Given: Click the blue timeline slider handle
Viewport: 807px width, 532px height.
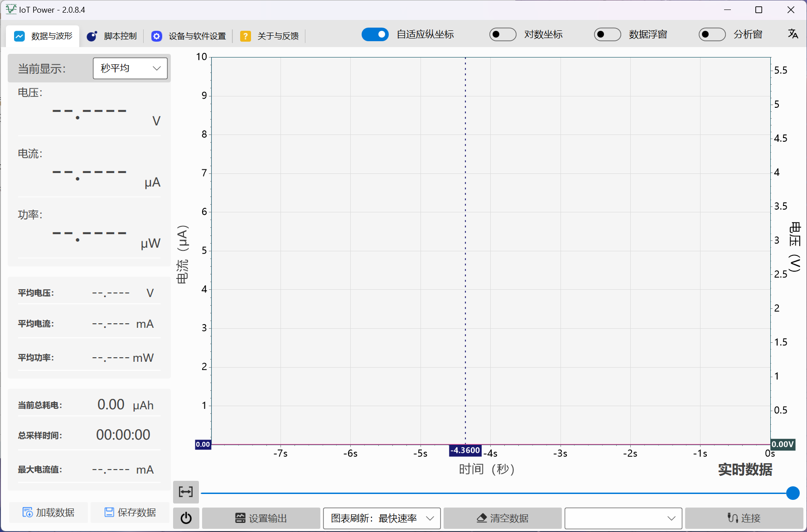Looking at the screenshot, I should click(793, 493).
